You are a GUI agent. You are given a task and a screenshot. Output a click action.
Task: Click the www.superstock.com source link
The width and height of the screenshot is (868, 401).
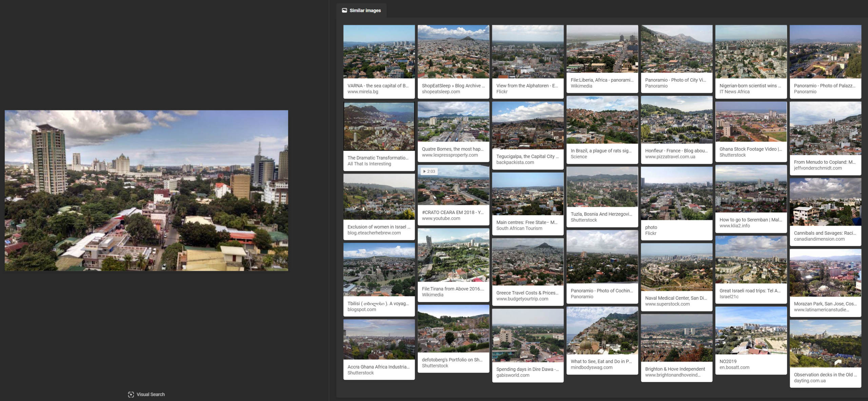[x=667, y=304]
